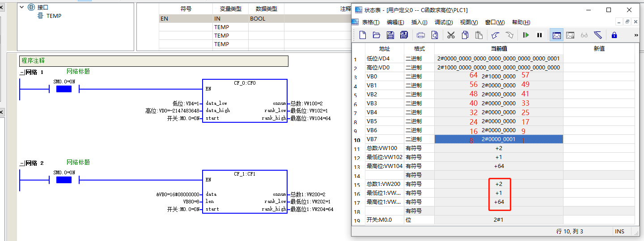Restore the inner status chart child window
Screen dimensions: 644x241
627,22
